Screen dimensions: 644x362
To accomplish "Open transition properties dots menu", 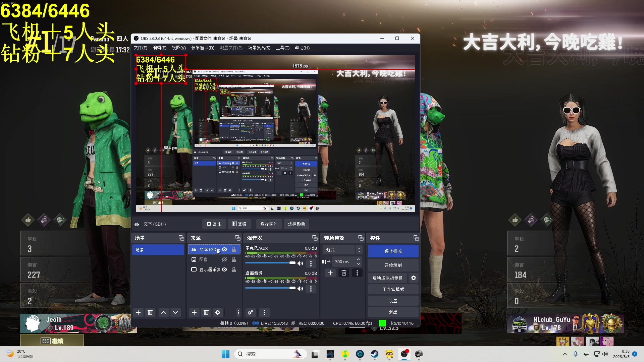I will click(357, 273).
